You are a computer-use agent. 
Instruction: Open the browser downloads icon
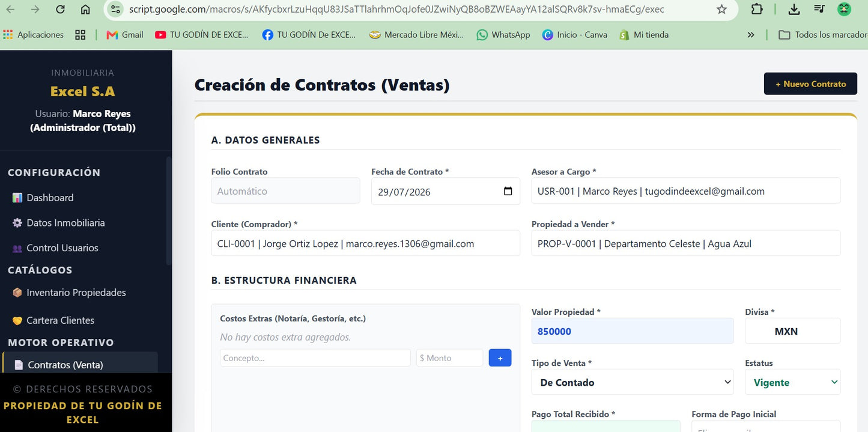[794, 10]
